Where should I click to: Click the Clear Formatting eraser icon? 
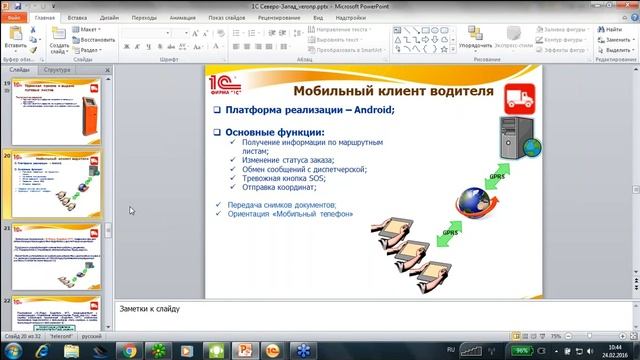(221, 33)
